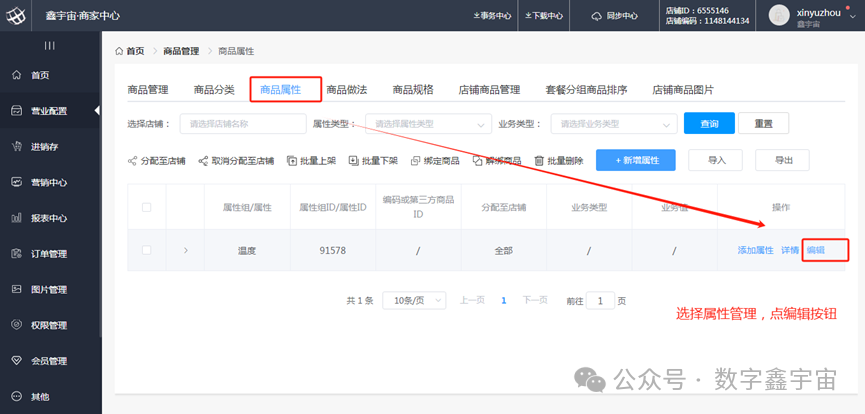Click the 重置 button

[763, 124]
